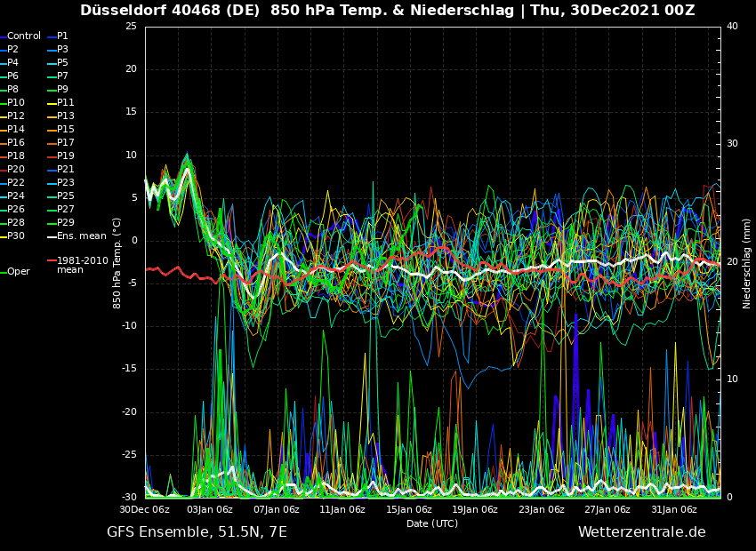Click the 40 tick on precipitation axis
The width and height of the screenshot is (756, 551).
click(x=732, y=27)
